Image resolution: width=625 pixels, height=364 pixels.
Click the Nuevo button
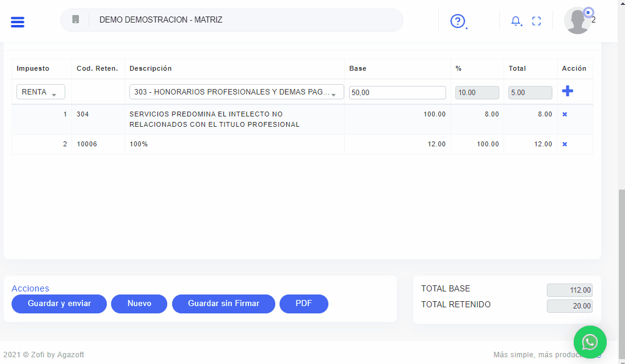tap(139, 304)
